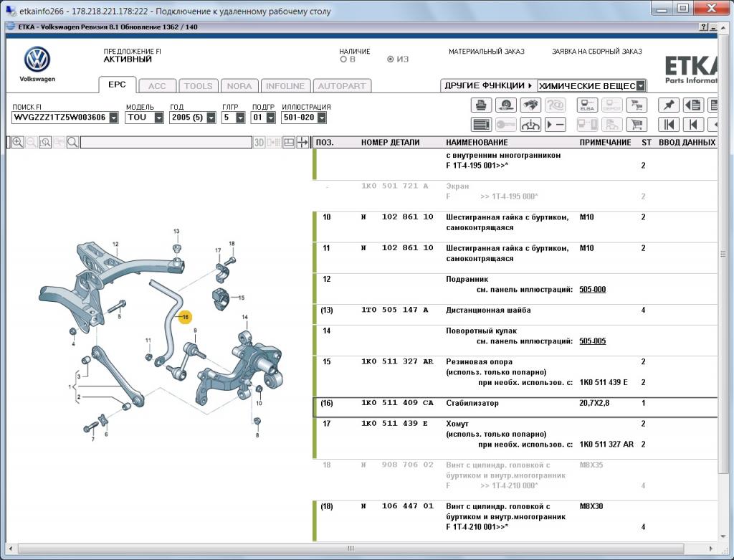Select greyed part N 908 706 02

[x=397, y=465]
